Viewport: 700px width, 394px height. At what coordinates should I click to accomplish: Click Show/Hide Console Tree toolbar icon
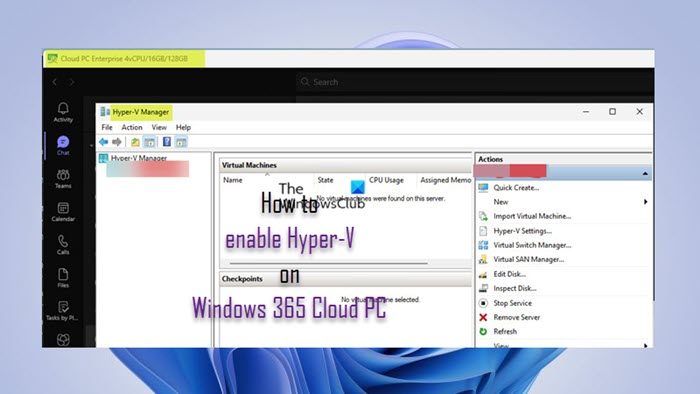coord(150,142)
